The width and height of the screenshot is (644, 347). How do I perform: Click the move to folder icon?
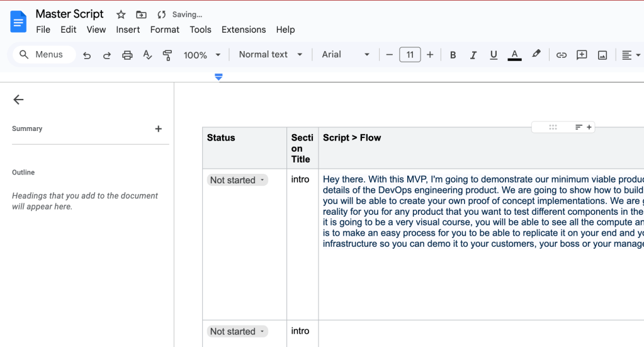141,14
